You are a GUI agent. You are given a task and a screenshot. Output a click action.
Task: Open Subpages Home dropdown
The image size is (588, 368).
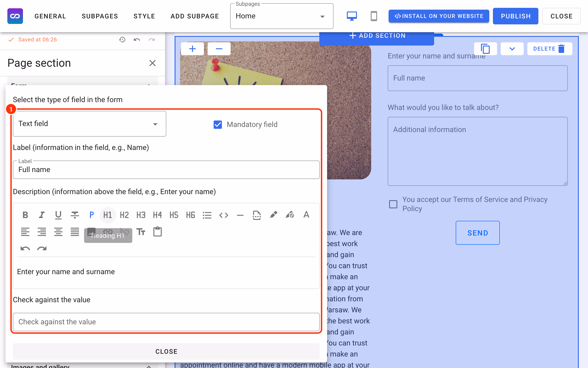[282, 16]
